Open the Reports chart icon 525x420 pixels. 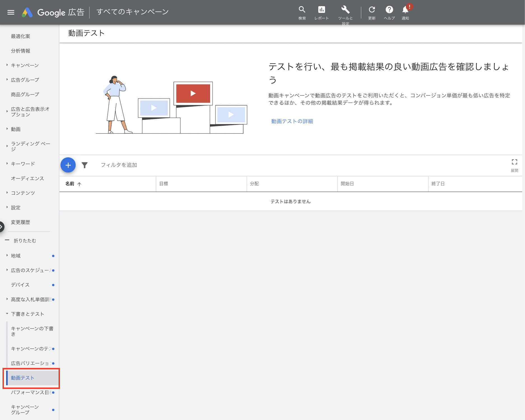pos(321,10)
